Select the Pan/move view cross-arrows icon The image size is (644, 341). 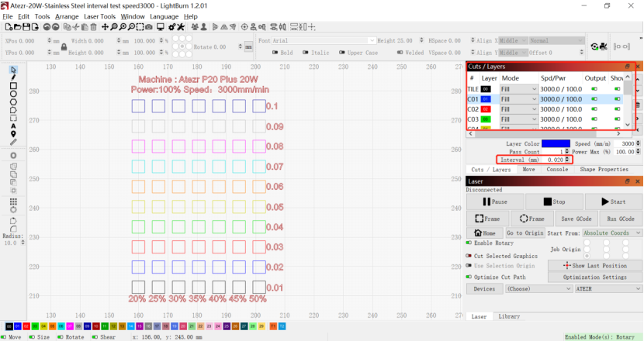point(106,27)
